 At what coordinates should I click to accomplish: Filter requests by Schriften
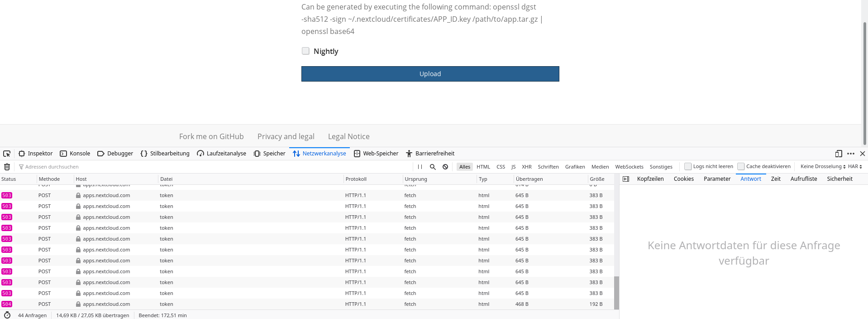(x=548, y=167)
